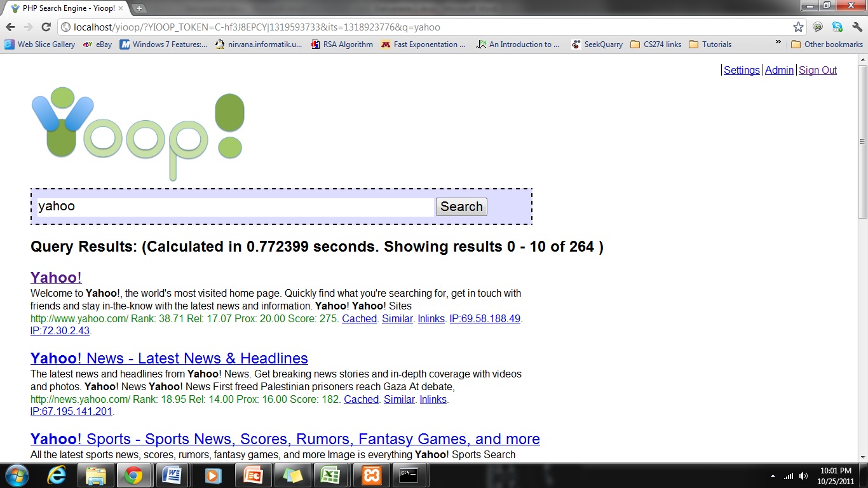Expand the Other bookmarks folder
This screenshot has width=868, height=488.
pos(827,44)
